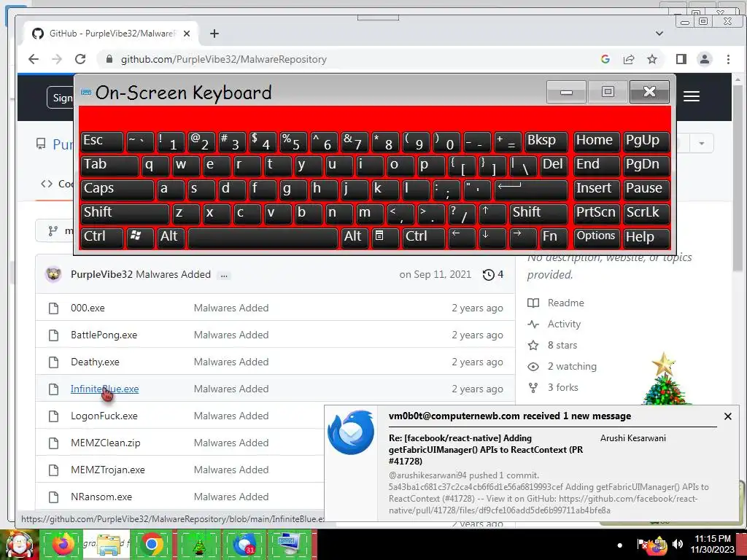The width and height of the screenshot is (747, 560).
Task: Click the right arrow key
Action: pos(522,238)
